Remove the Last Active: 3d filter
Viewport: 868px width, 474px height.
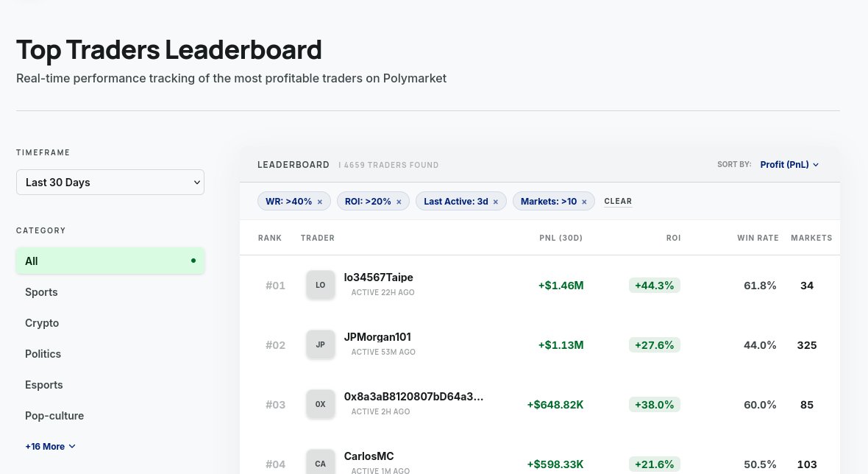496,202
